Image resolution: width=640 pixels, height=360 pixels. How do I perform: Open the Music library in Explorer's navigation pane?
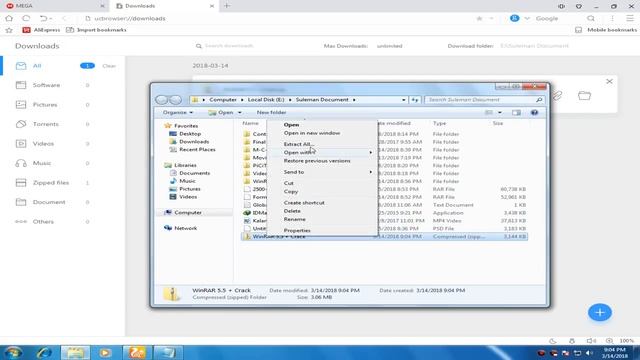(x=187, y=181)
